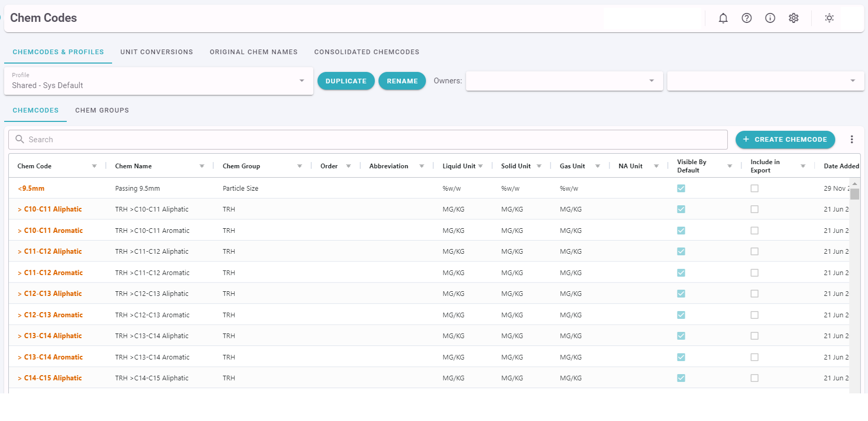Click TRH >C13-C14 Aromatic name cell
Image resolution: width=868 pixels, height=421 pixels.
click(x=152, y=357)
